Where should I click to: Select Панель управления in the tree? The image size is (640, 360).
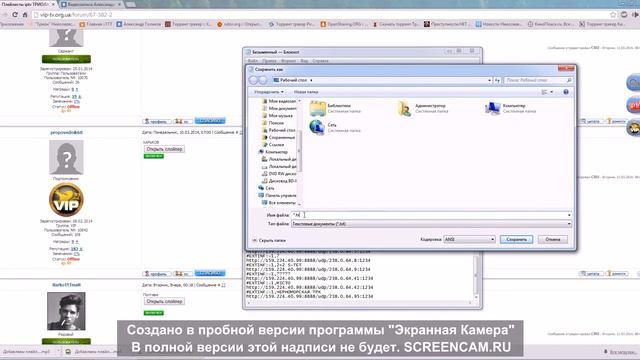click(x=277, y=196)
